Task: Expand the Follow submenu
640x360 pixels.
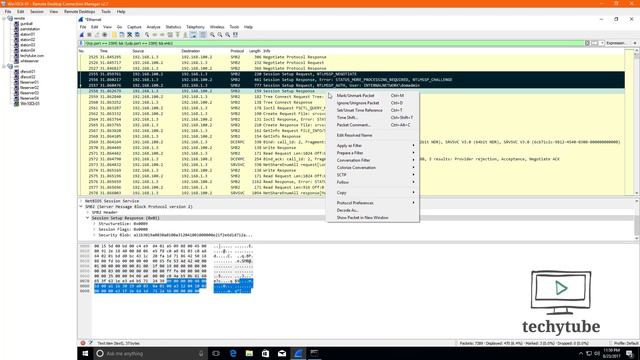Action: pyautogui.click(x=373, y=182)
